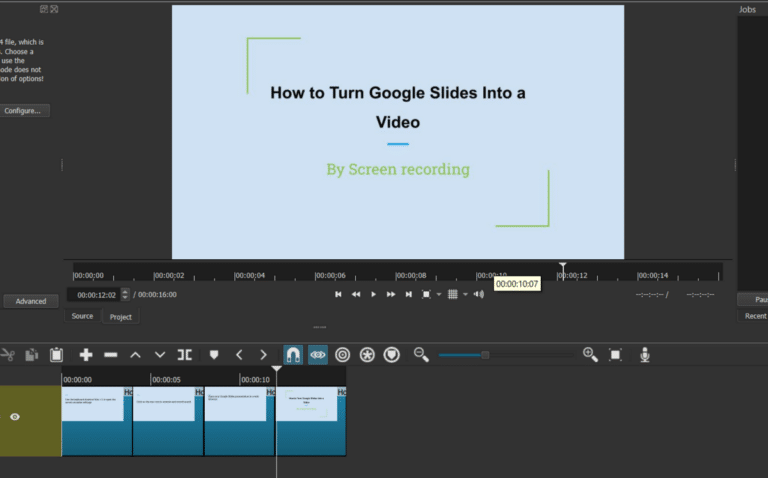Toggle visibility of the video track

[x=15, y=417]
